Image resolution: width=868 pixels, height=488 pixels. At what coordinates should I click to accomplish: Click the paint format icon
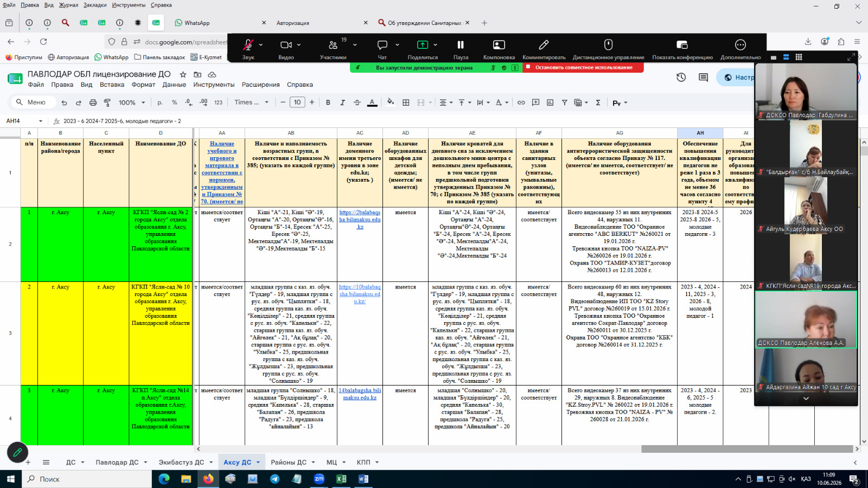coord(107,102)
